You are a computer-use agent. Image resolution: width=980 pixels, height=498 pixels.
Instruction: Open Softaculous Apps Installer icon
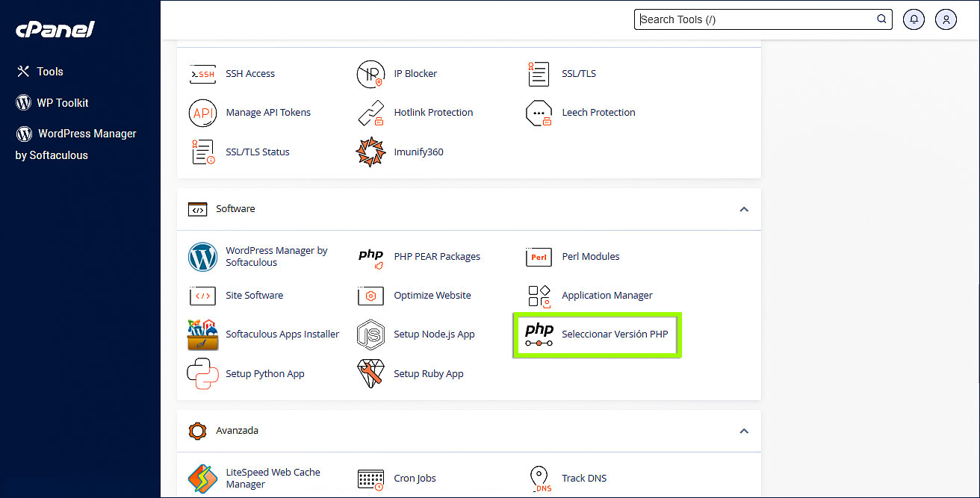click(x=202, y=334)
